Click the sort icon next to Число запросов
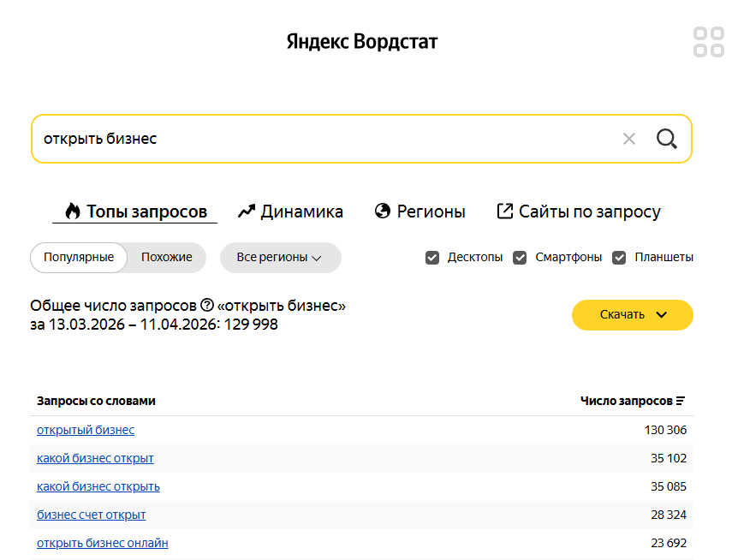Screen dimensions: 732x560 click(x=680, y=401)
